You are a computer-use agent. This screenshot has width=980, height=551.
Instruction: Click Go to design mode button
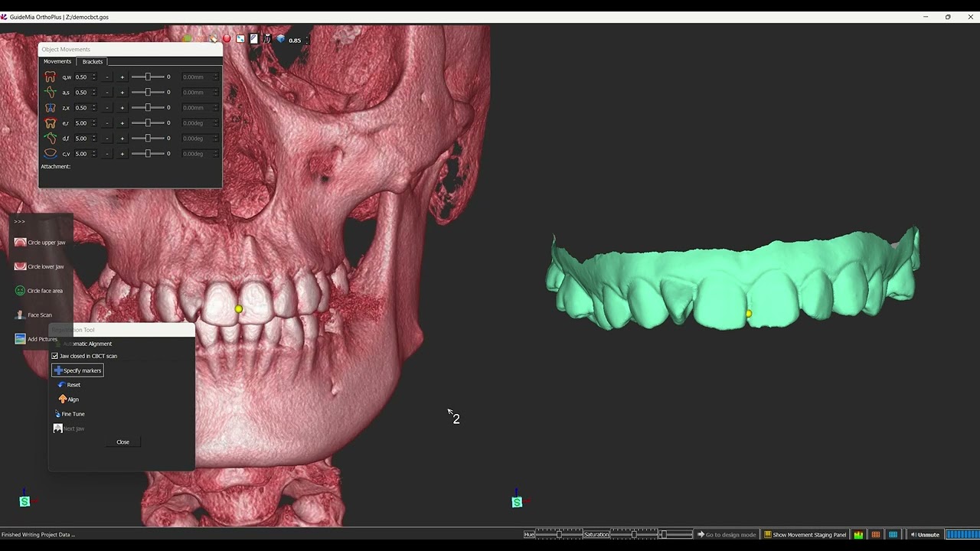726,535
